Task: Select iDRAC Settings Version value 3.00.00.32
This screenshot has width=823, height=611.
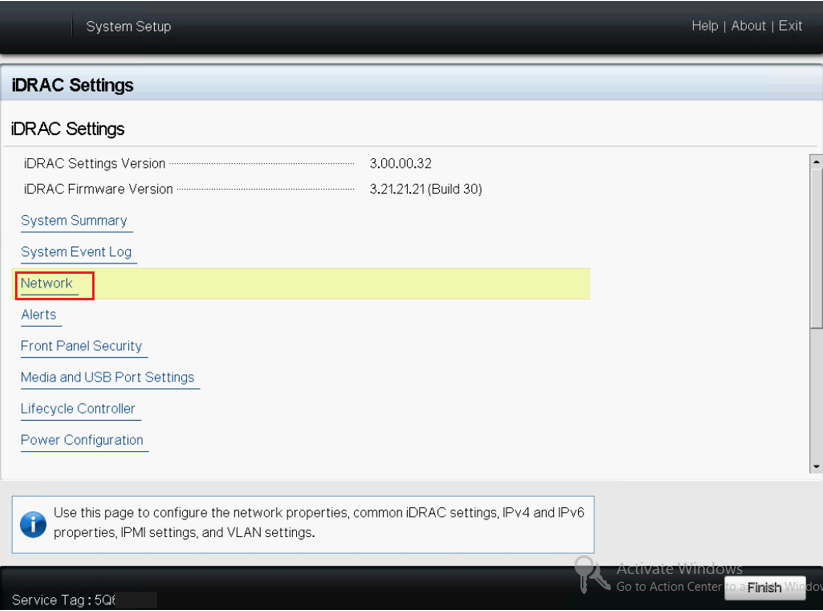Action: click(400, 163)
